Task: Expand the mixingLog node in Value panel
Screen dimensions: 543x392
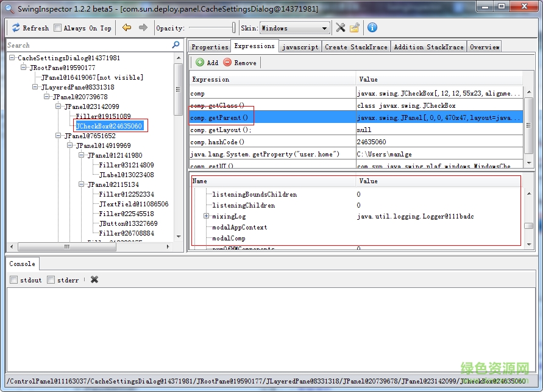Action: [207, 215]
